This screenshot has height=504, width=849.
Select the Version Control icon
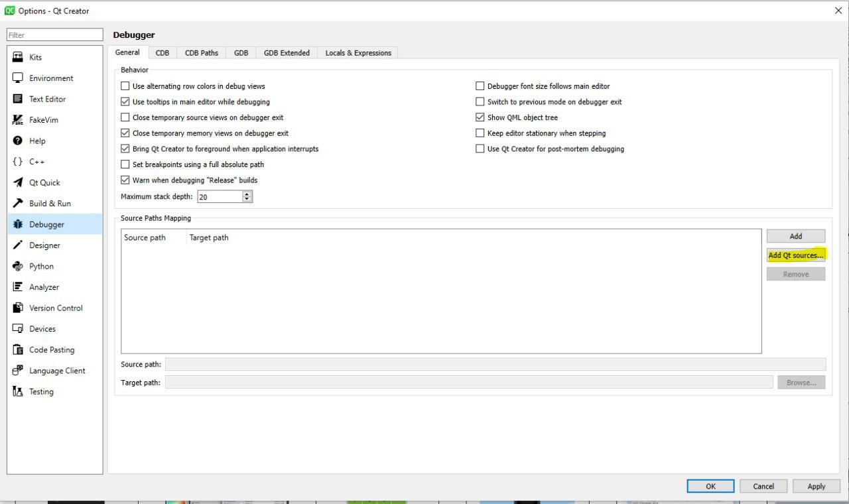tap(18, 308)
